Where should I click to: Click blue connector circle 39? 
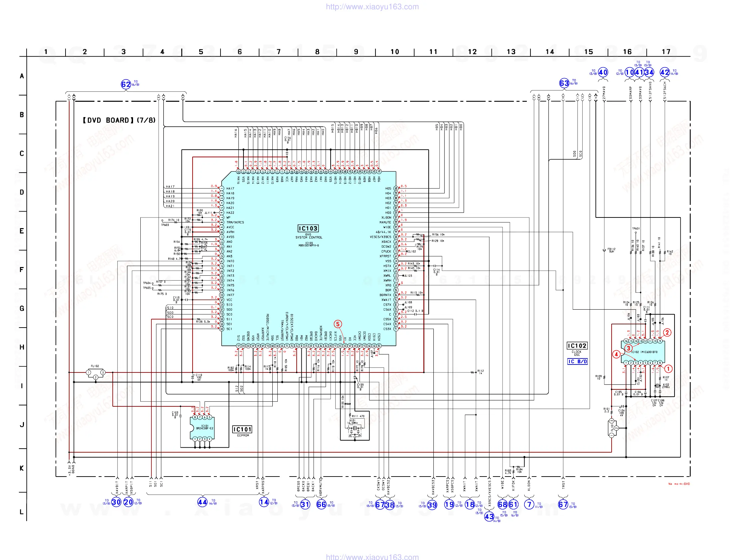(x=432, y=505)
